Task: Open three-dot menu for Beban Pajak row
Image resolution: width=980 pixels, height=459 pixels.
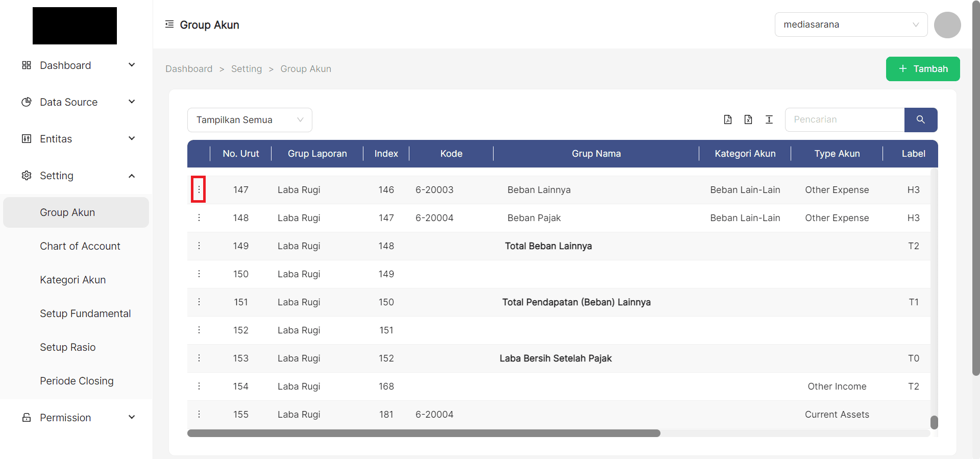Action: coord(199,218)
